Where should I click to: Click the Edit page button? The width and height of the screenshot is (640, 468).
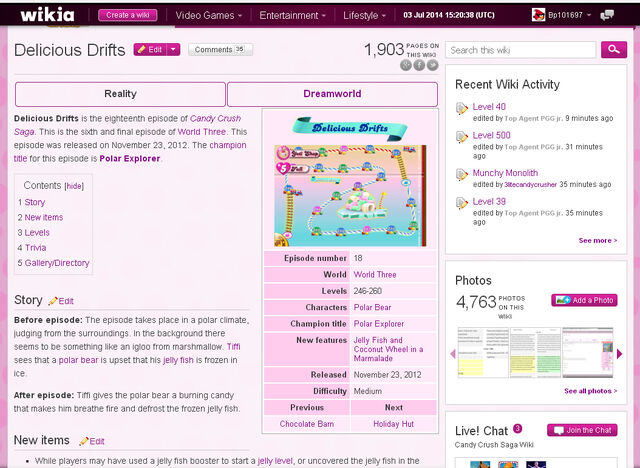[x=151, y=50]
